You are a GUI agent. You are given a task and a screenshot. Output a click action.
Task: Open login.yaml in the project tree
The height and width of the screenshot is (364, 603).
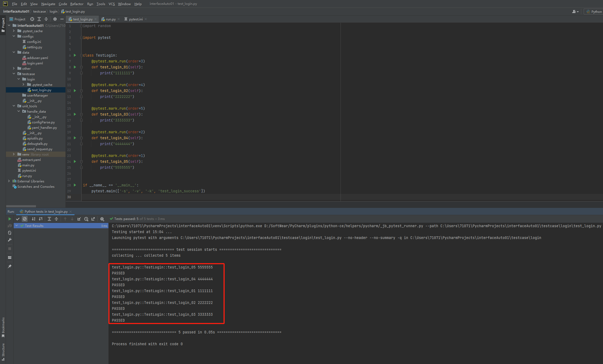pyautogui.click(x=35, y=63)
